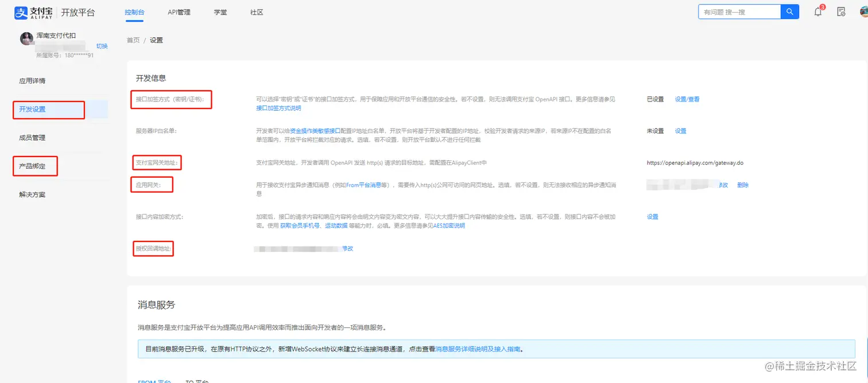Click the 开发信息 heading
Screen dimensions: 868x383
tap(151, 78)
